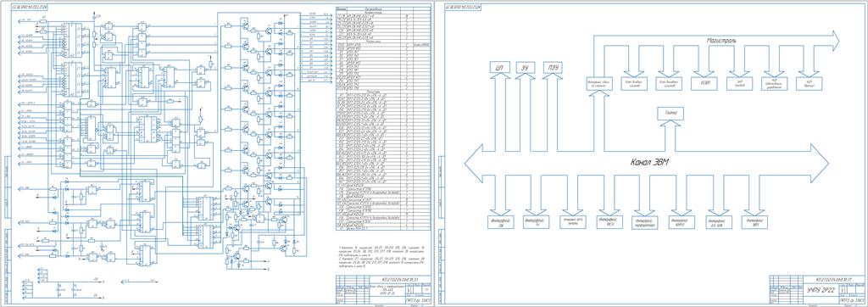Click the parts specification table on schematic sheet
This screenshot has height=307, width=868.
click(383, 118)
